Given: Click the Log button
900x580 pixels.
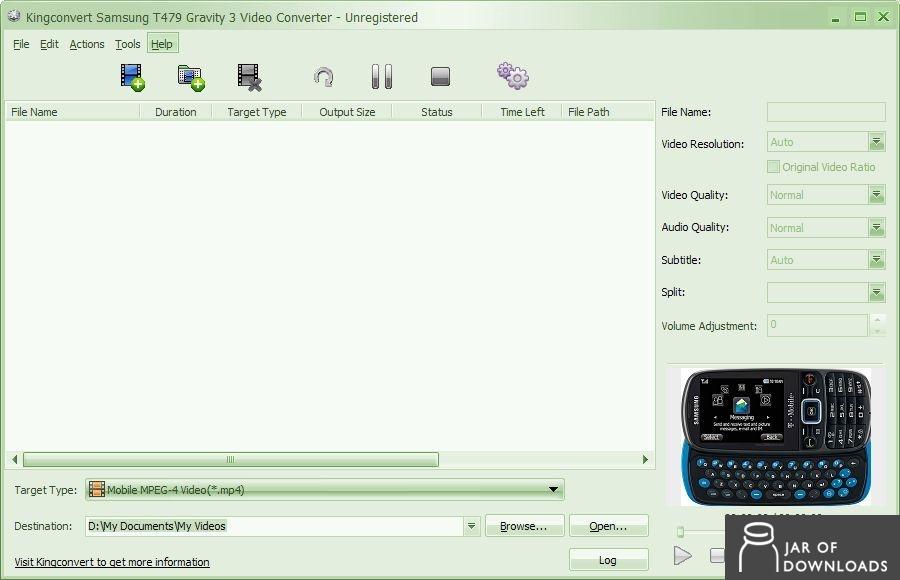Looking at the screenshot, I should coord(608,560).
